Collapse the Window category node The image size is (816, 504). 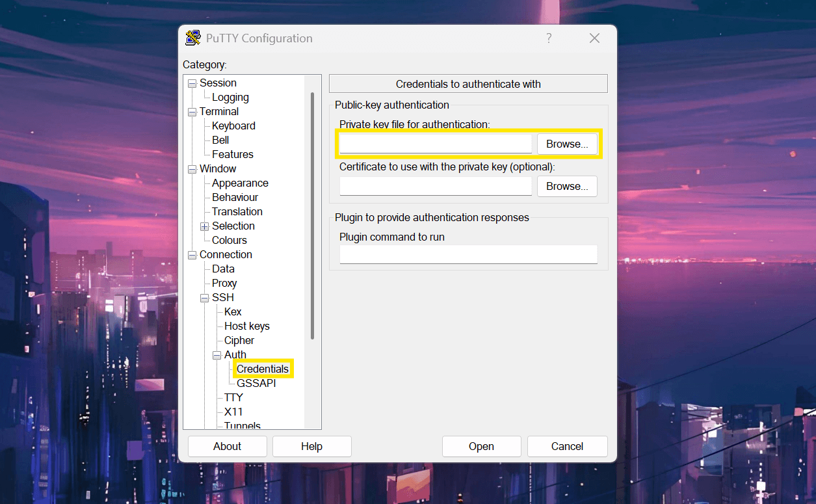(x=192, y=169)
